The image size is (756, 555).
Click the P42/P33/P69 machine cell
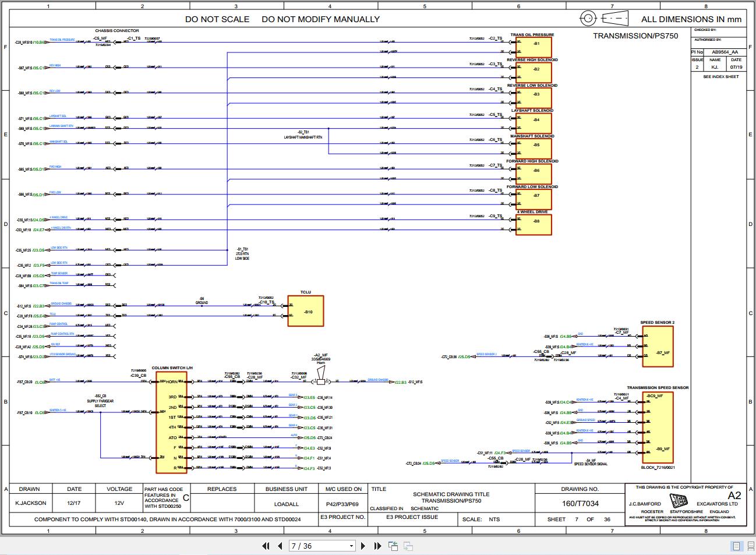pyautogui.click(x=342, y=504)
